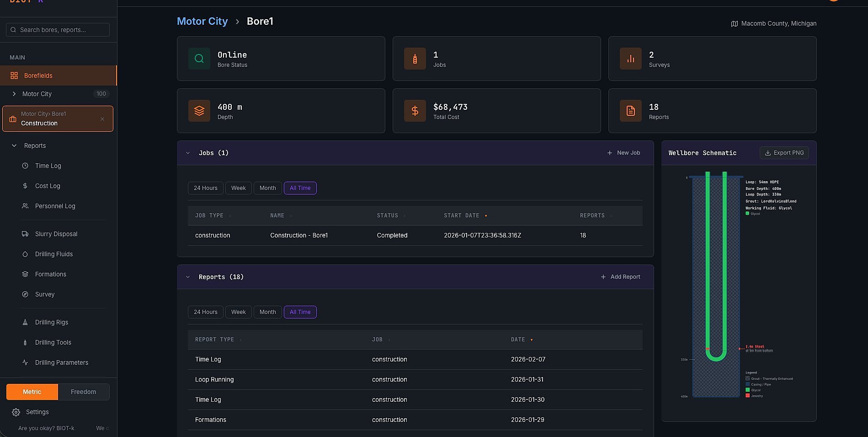Switch units to Metric
Screen dimensions: 868x437
click(32, 392)
